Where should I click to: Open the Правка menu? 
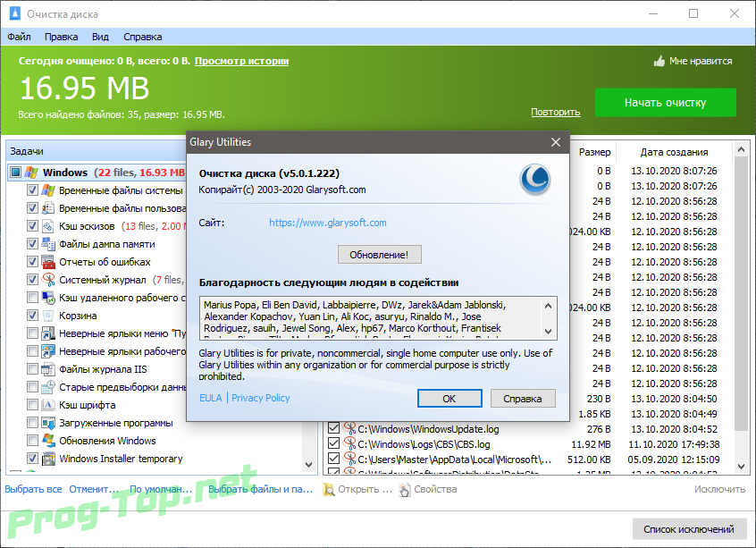point(62,37)
